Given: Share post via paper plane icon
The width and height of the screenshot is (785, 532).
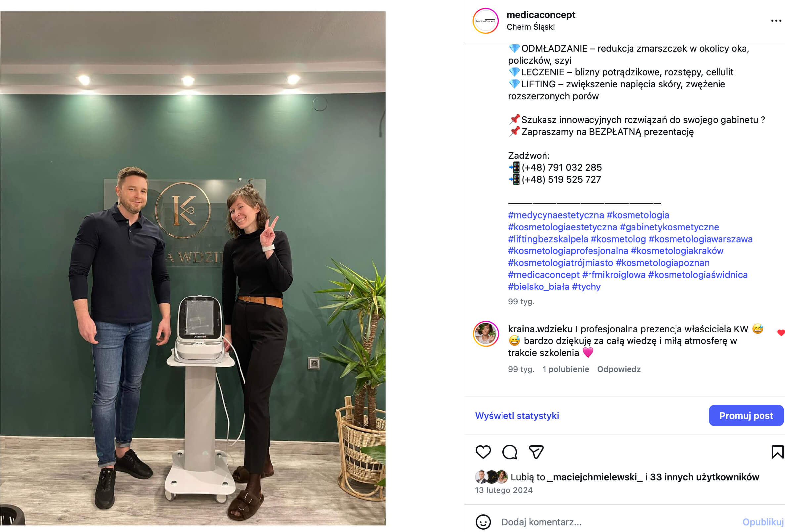Looking at the screenshot, I should coord(536,452).
